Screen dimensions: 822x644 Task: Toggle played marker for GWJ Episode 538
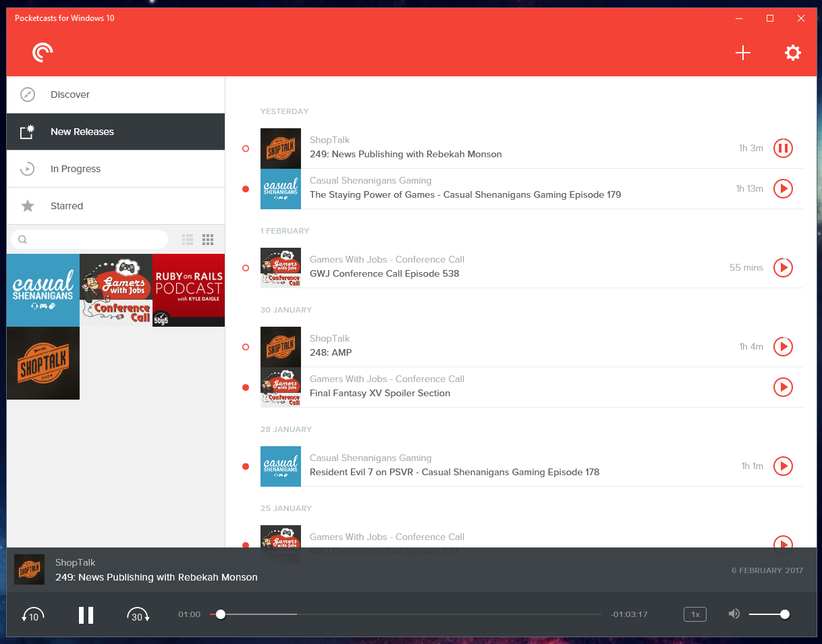click(246, 268)
